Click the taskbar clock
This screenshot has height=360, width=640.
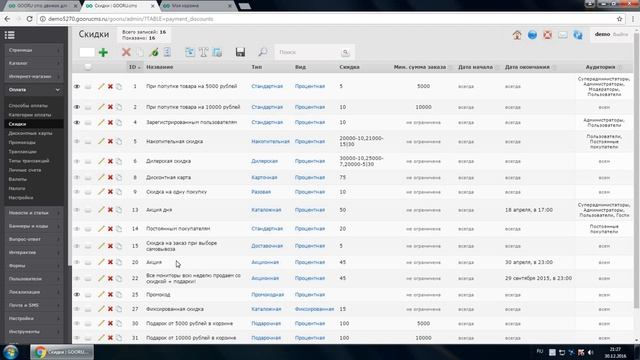615,352
